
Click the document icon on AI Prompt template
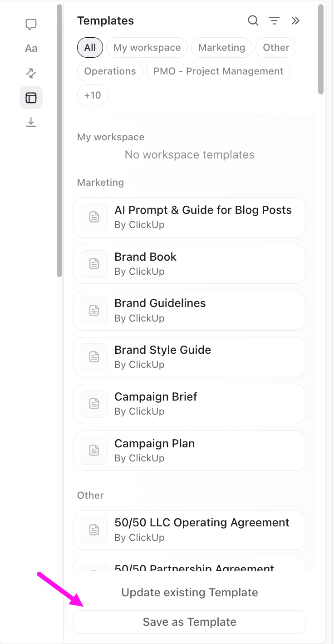pos(94,217)
